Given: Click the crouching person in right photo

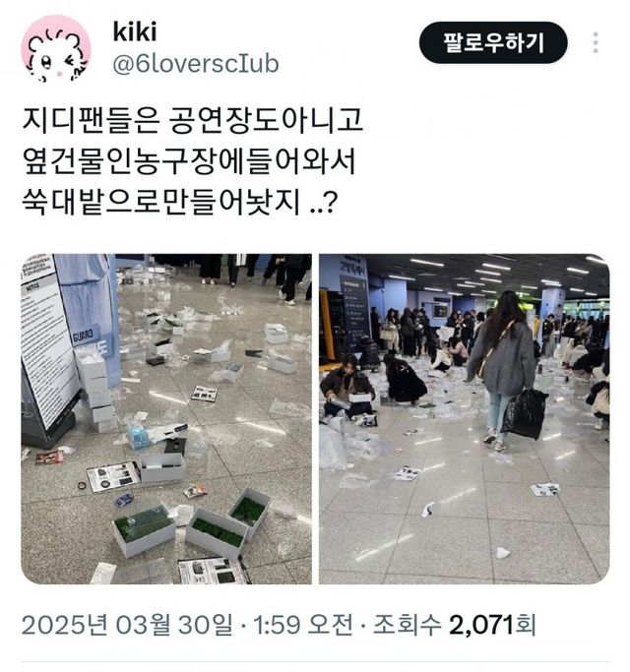Looking at the screenshot, I should [347, 388].
